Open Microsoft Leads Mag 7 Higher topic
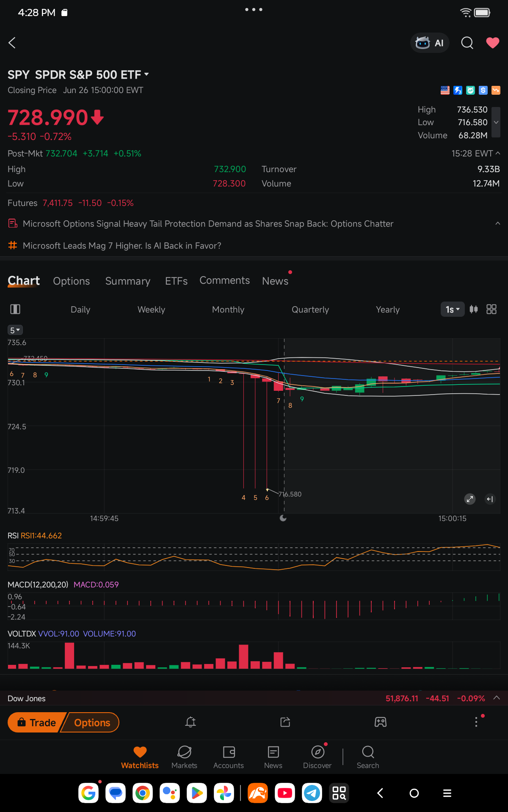The width and height of the screenshot is (508, 812). pyautogui.click(x=122, y=246)
